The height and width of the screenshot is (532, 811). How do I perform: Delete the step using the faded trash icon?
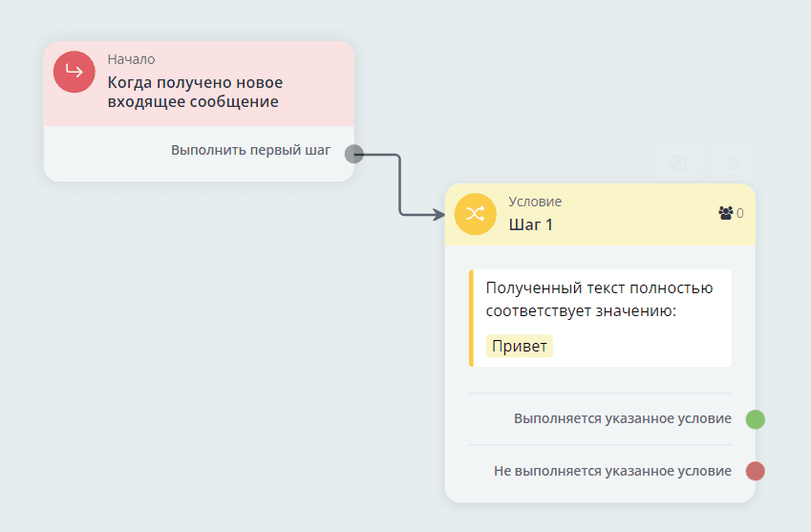point(733,163)
